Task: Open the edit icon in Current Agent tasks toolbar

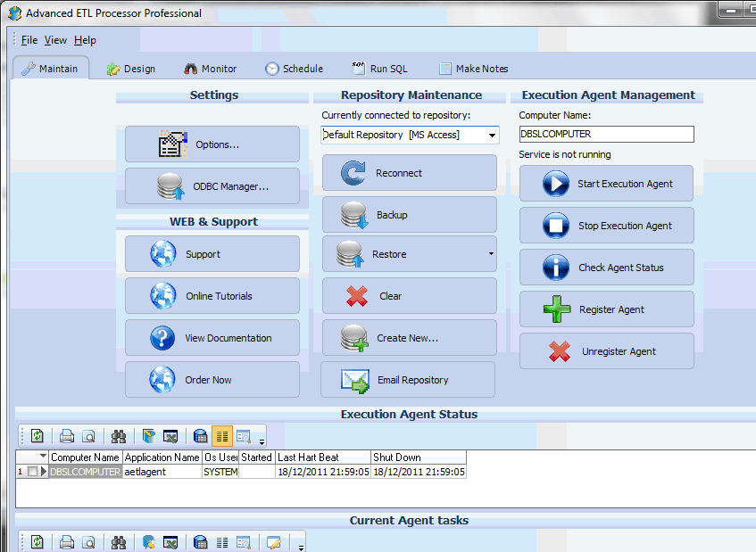Action: click(273, 541)
